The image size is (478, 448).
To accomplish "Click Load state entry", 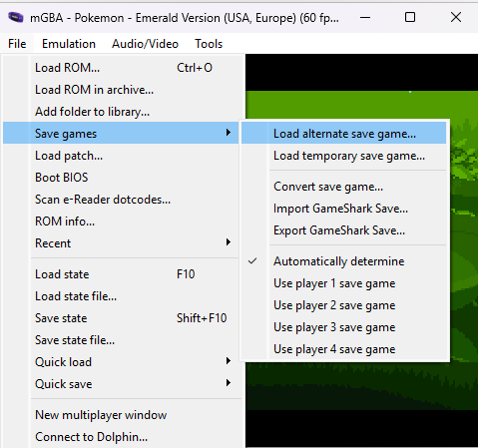I will click(121, 274).
